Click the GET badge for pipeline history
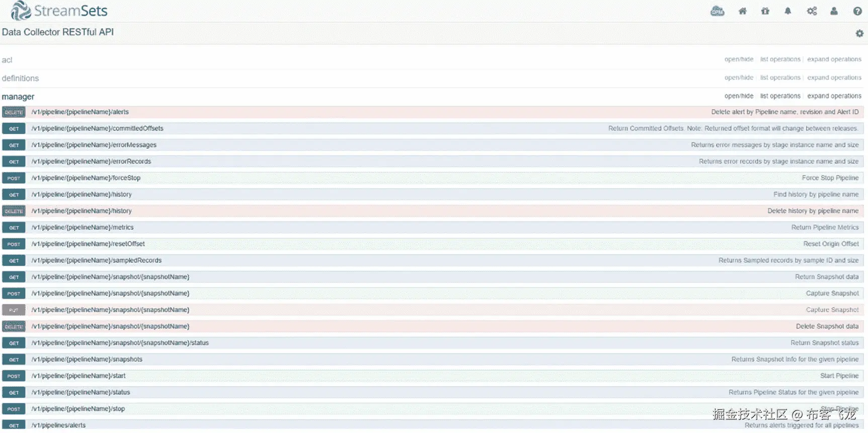Viewport: 868px width, 433px height. tap(14, 195)
